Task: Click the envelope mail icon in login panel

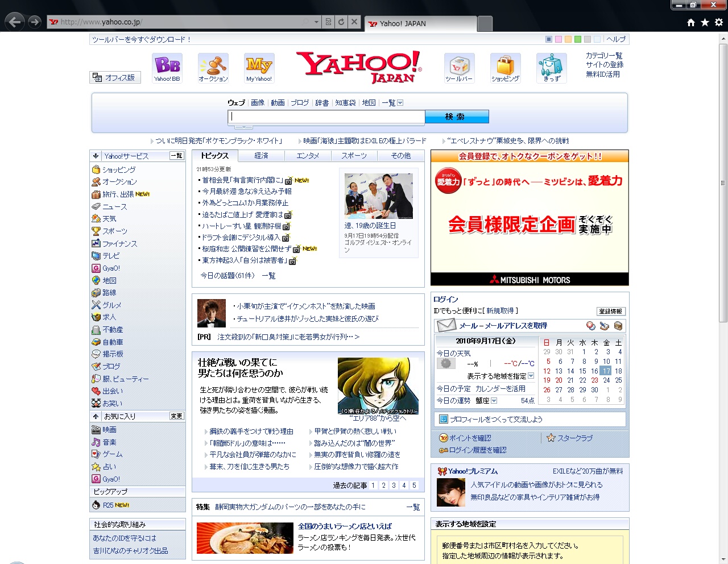Action: pyautogui.click(x=446, y=325)
